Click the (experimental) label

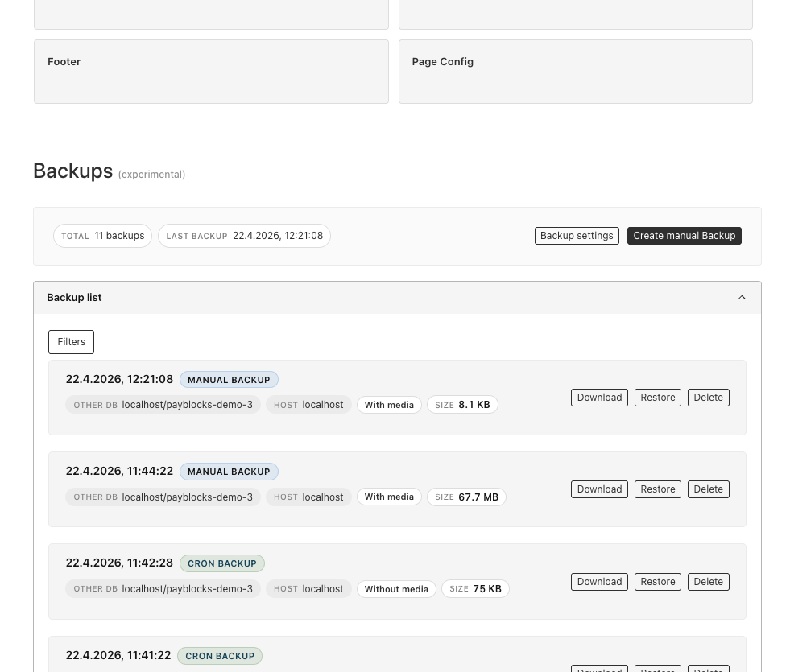(152, 175)
